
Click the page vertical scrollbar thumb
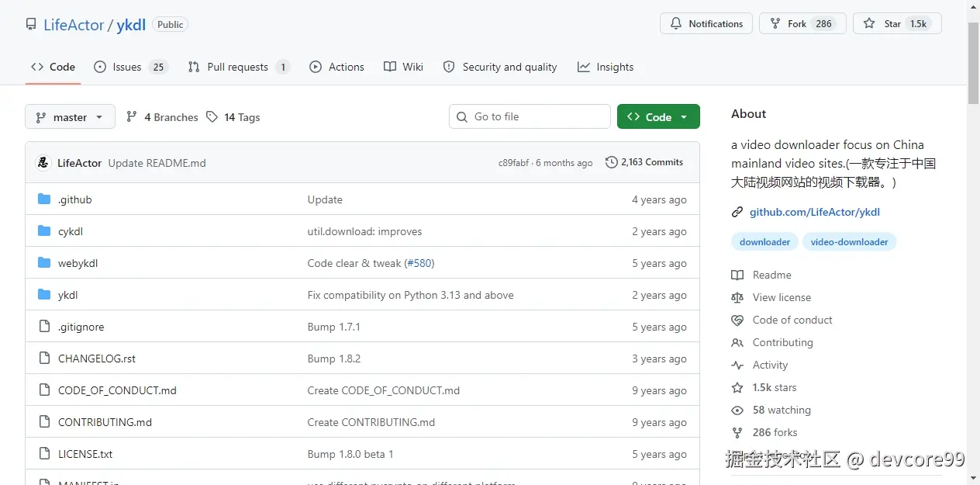(973, 64)
